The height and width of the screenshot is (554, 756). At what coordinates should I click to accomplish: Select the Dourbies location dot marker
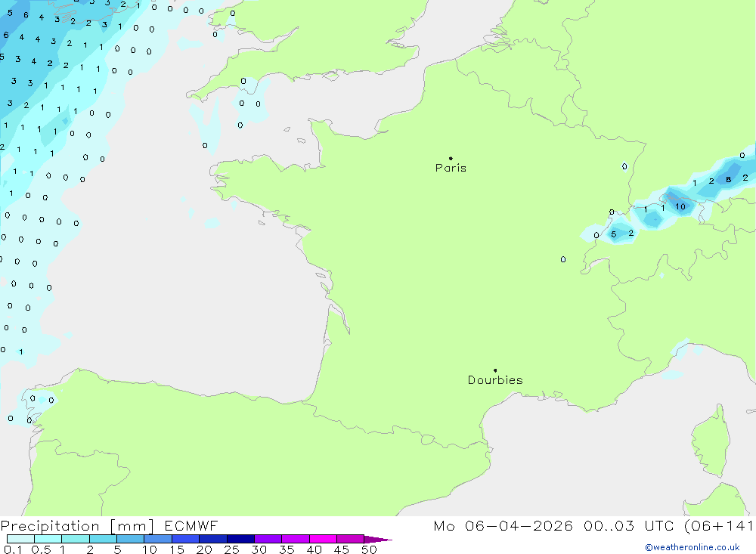[x=495, y=370]
